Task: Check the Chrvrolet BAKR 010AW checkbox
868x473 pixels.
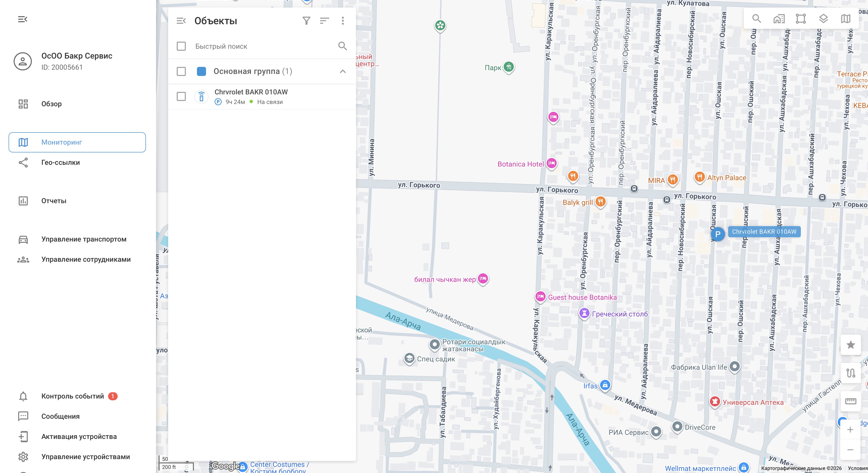Action: [181, 96]
